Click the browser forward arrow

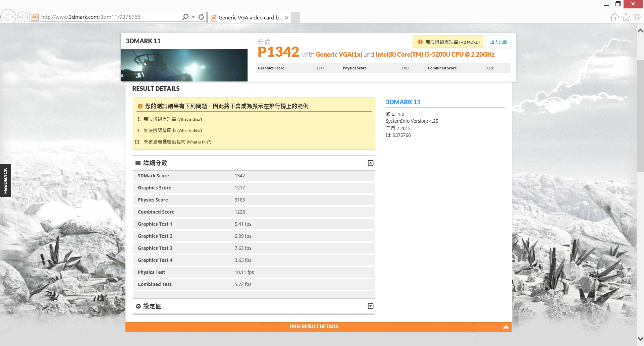[x=22, y=17]
